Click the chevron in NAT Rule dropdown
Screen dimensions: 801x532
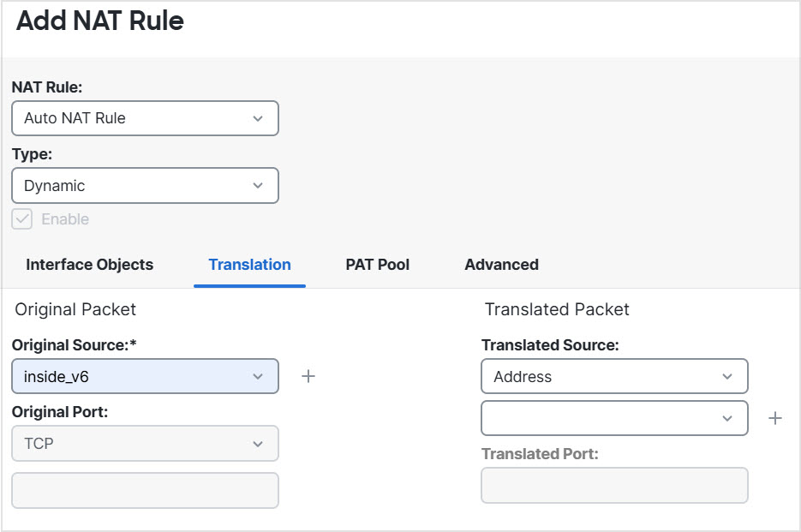pyautogui.click(x=258, y=118)
